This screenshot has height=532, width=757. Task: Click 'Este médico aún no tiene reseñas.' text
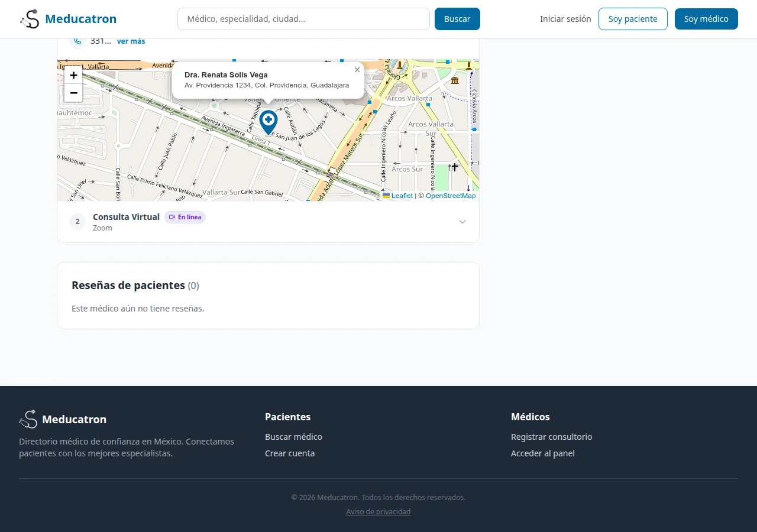(x=138, y=309)
